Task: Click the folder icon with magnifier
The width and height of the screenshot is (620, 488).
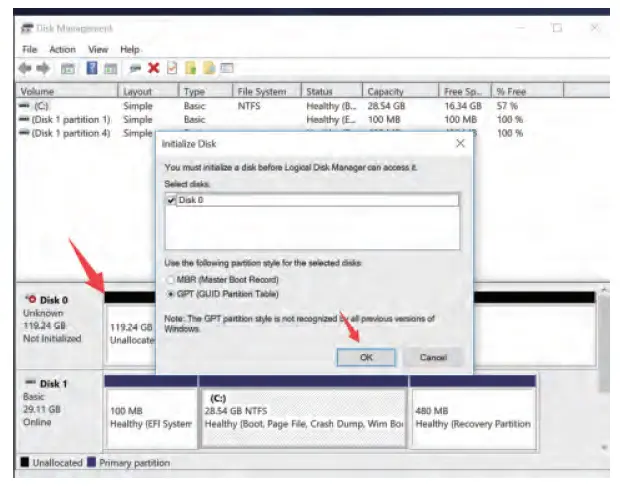Action: tap(209, 68)
